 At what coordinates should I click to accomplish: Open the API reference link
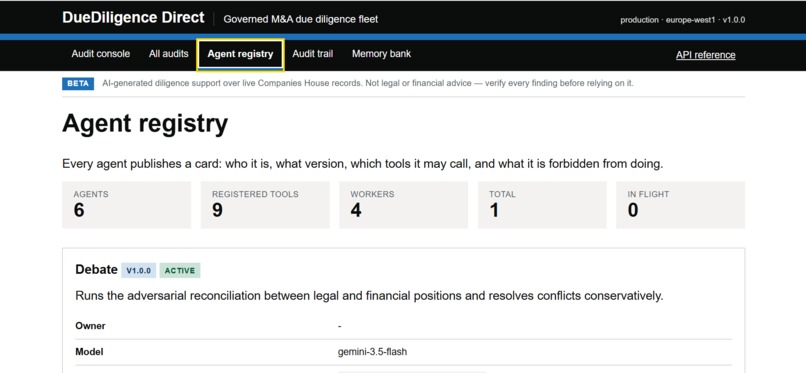705,55
